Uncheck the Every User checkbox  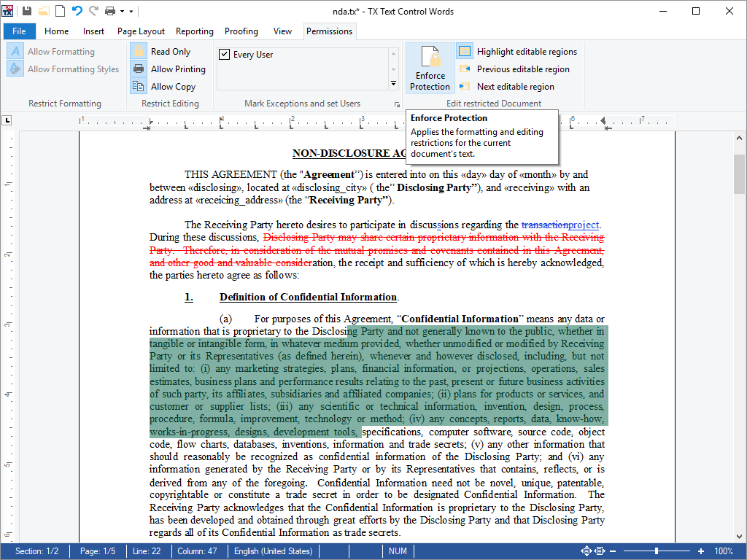pyautogui.click(x=225, y=54)
